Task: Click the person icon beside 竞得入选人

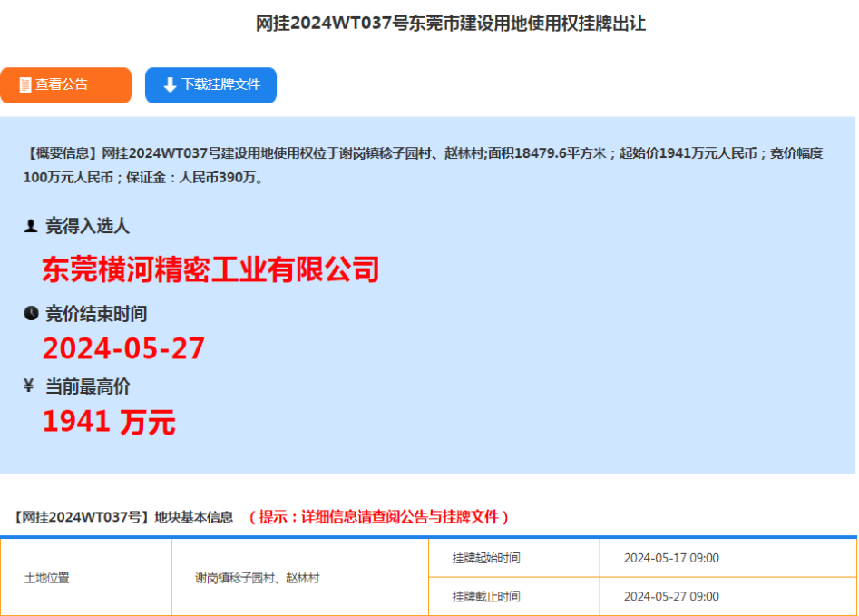Action: pyautogui.click(x=31, y=226)
